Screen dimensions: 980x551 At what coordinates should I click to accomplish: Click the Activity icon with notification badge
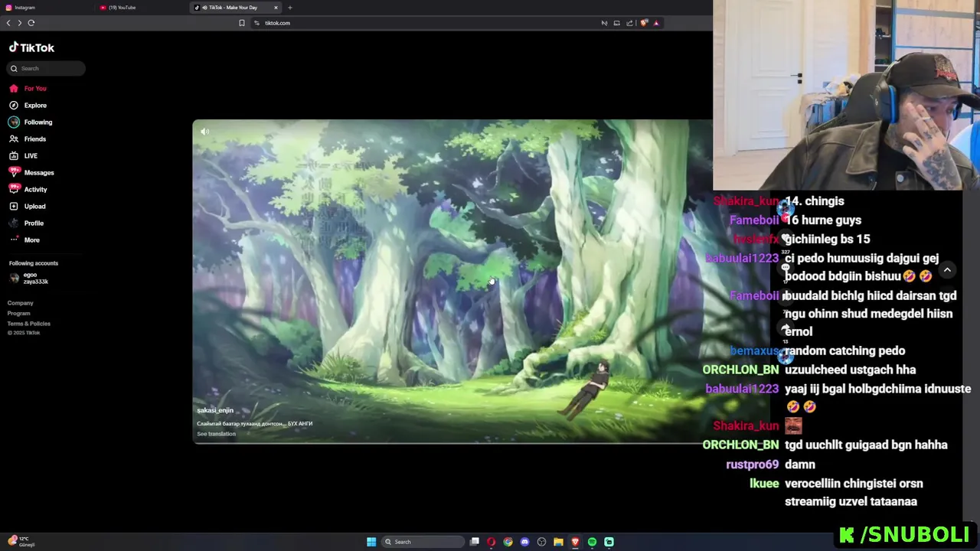pos(14,189)
